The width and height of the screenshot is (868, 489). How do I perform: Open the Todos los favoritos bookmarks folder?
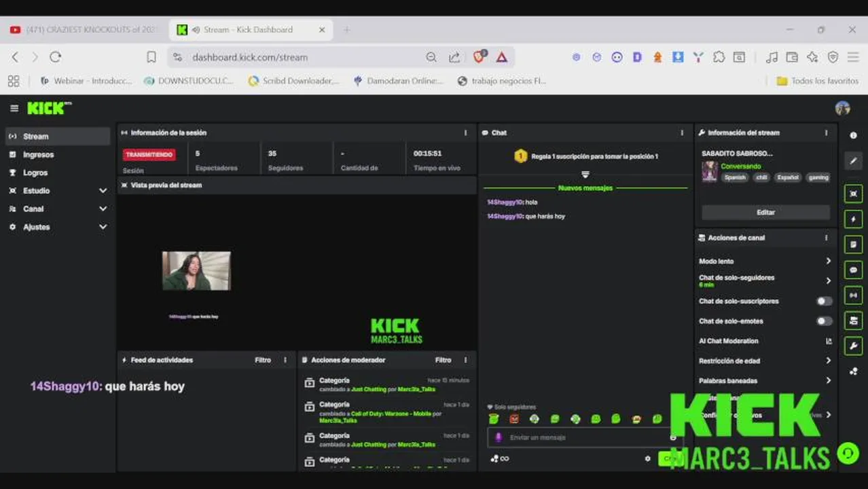point(817,81)
